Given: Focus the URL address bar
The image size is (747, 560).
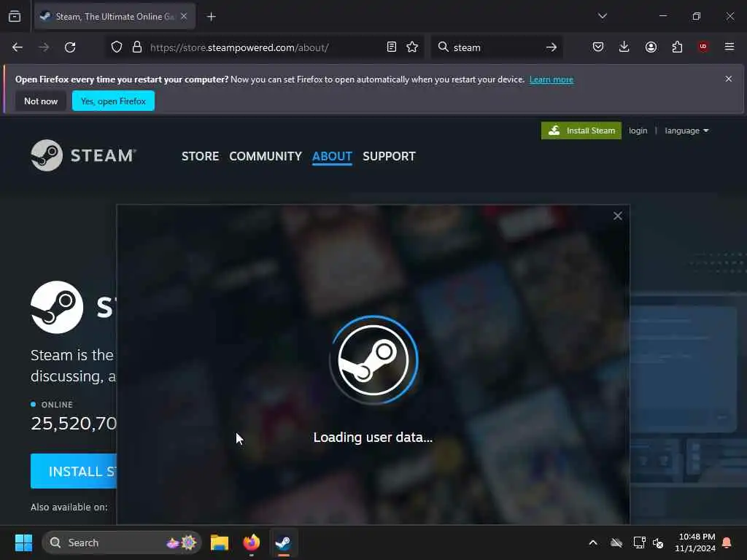Looking at the screenshot, I should point(264,47).
